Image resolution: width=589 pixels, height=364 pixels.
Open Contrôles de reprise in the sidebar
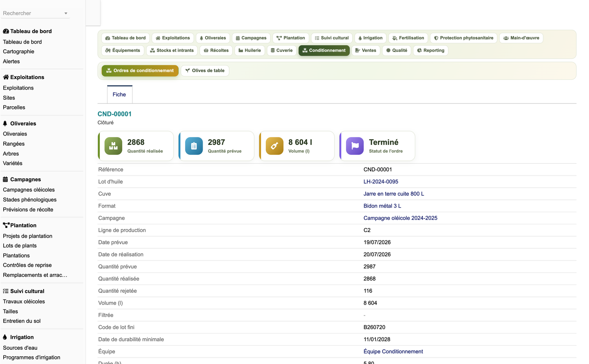tap(27, 265)
